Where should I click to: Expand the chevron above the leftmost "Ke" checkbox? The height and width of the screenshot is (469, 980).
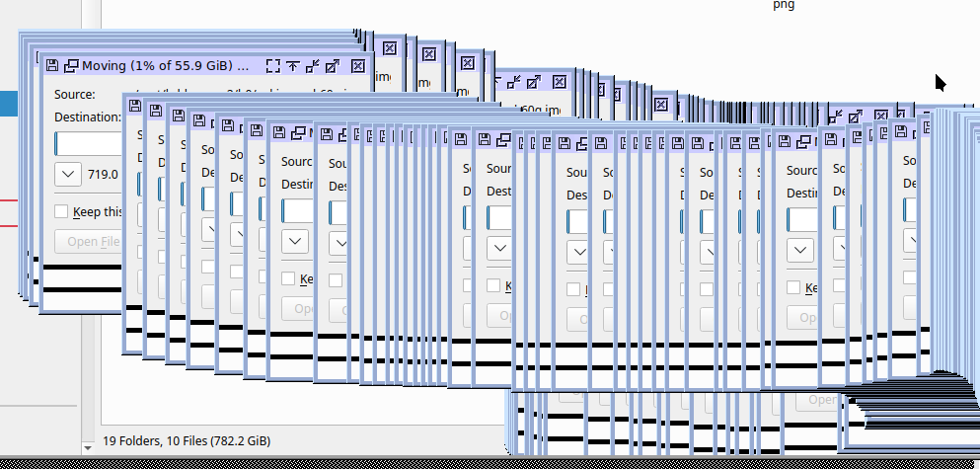(x=294, y=241)
